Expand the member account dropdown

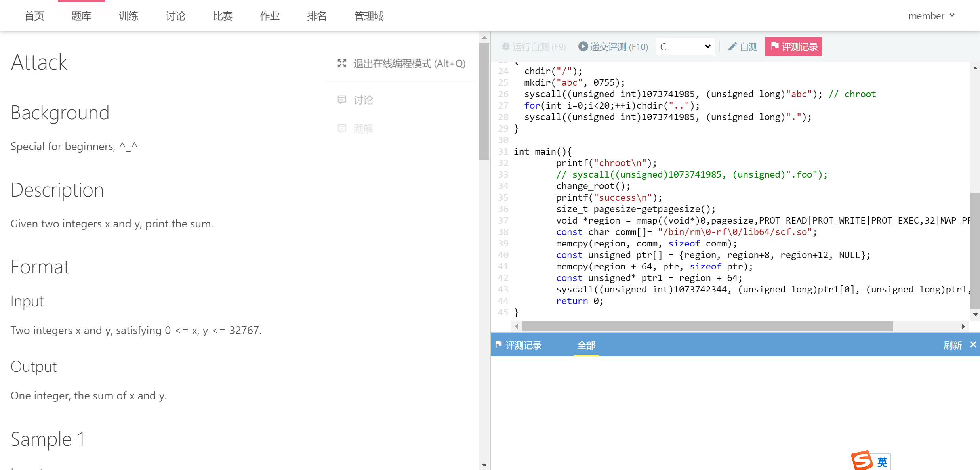click(931, 16)
